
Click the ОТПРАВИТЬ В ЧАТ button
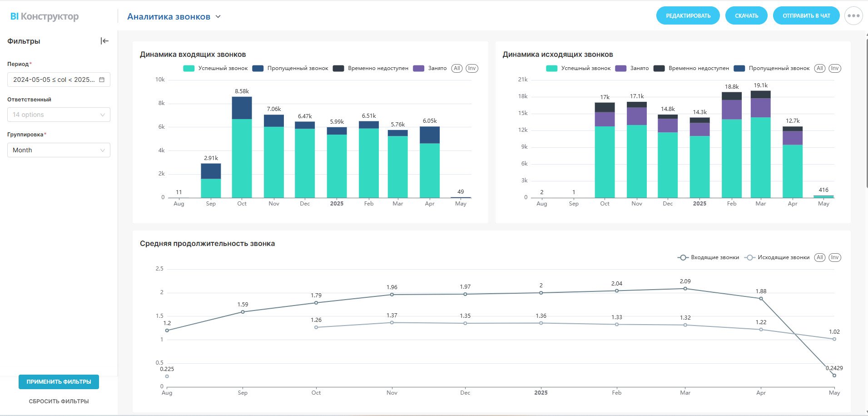[x=806, y=16]
